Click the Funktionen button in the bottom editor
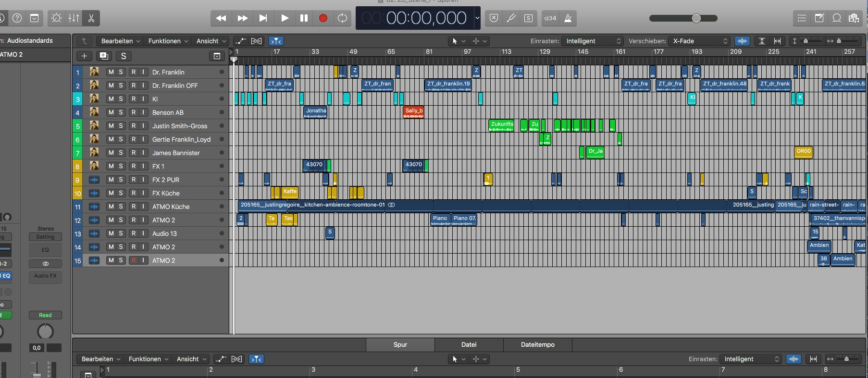The image size is (868, 378). 149,359
